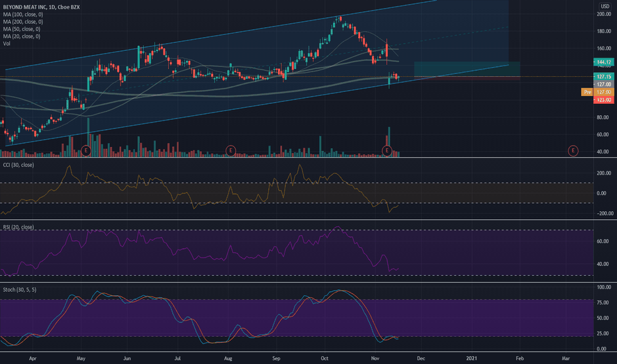Click the Feb label on time axis

click(520, 359)
